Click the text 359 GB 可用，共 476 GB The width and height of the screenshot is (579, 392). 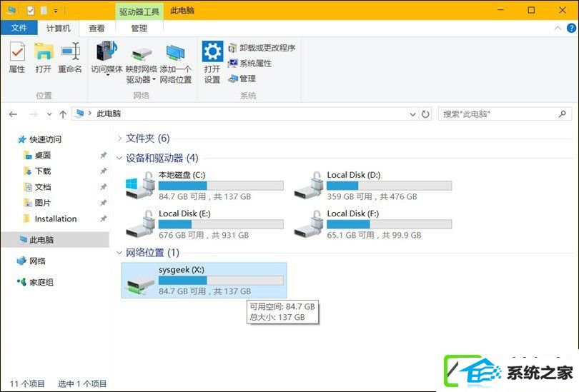(x=372, y=196)
